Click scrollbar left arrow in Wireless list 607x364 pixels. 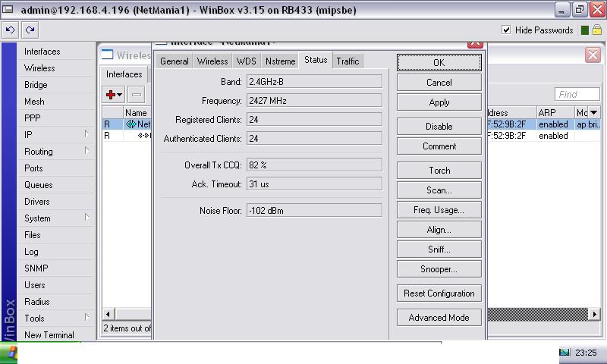pyautogui.click(x=108, y=314)
